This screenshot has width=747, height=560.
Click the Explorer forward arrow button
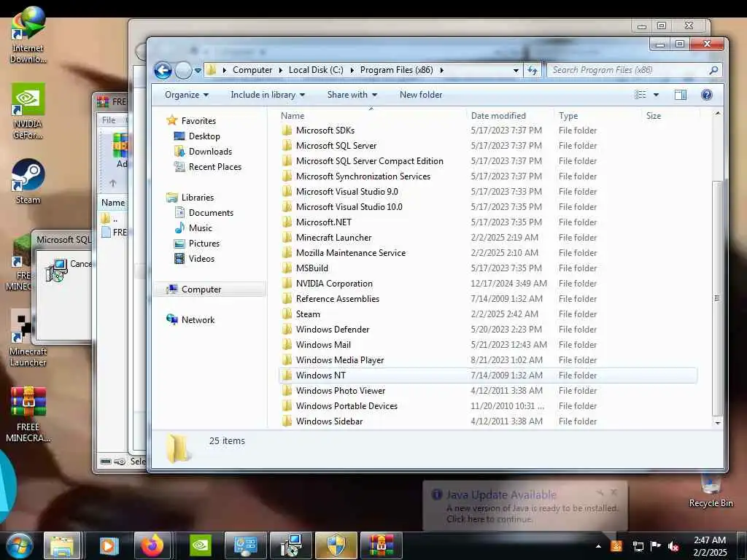183,71
